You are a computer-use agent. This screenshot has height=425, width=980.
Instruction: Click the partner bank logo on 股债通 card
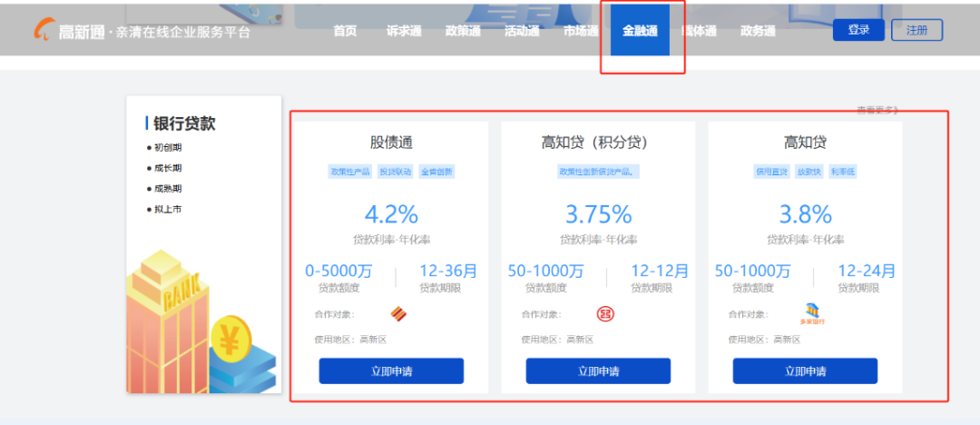coord(398,313)
